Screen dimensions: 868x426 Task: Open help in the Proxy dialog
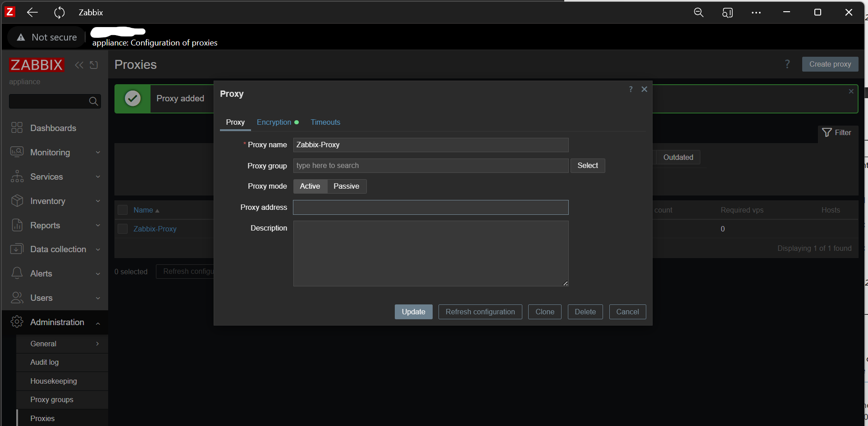(631, 89)
